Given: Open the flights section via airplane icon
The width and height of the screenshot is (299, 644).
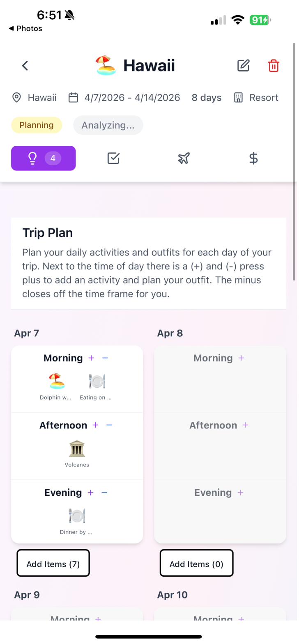Looking at the screenshot, I should click(x=184, y=158).
